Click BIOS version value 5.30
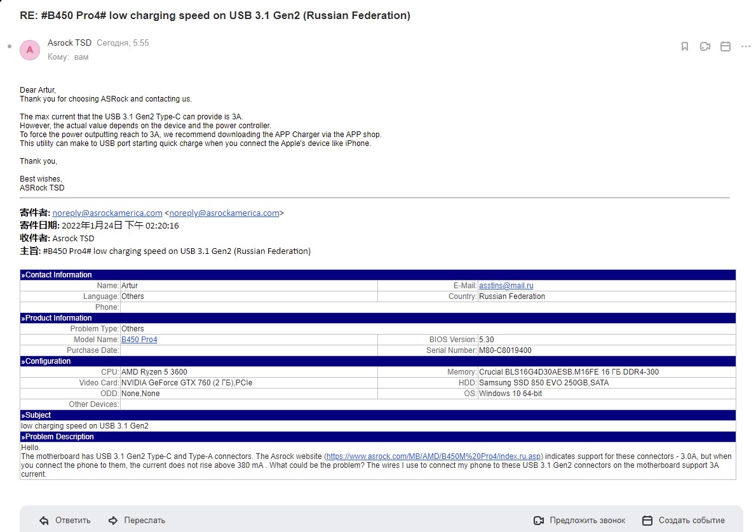The image size is (756, 532). [x=486, y=340]
